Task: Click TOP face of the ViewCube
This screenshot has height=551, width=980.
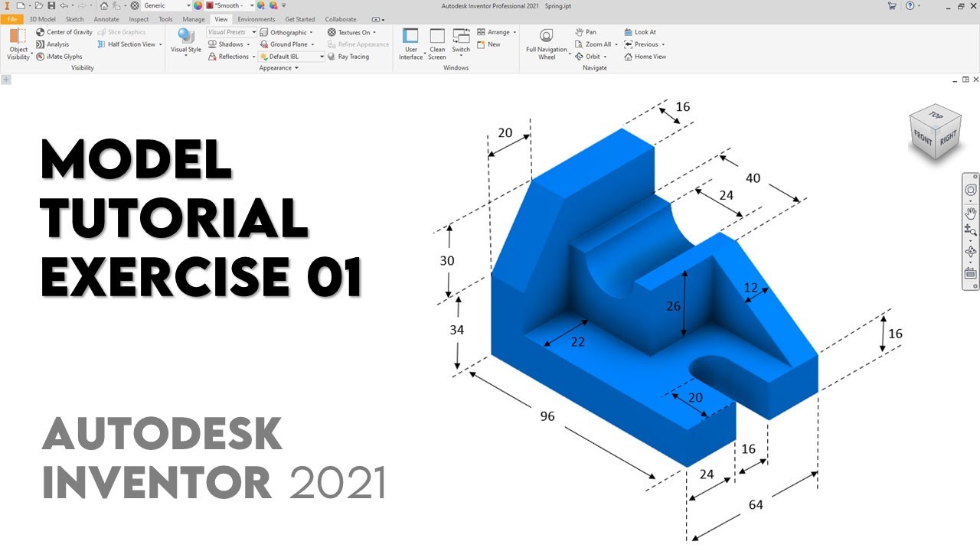Action: [936, 114]
